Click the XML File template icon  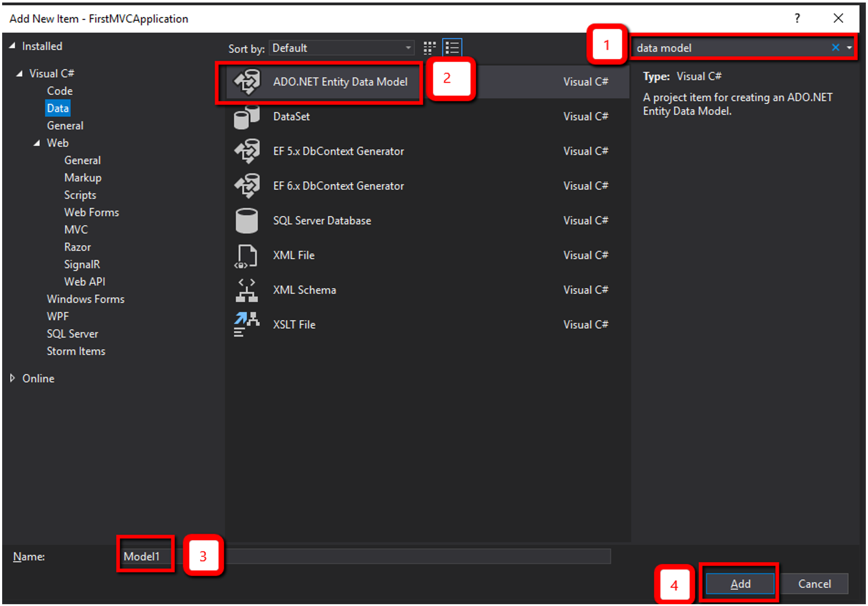point(247,255)
